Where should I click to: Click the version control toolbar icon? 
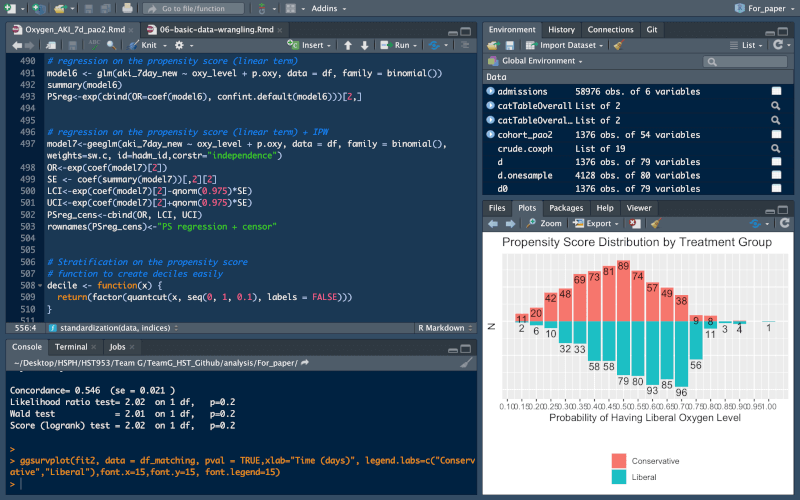(262, 8)
